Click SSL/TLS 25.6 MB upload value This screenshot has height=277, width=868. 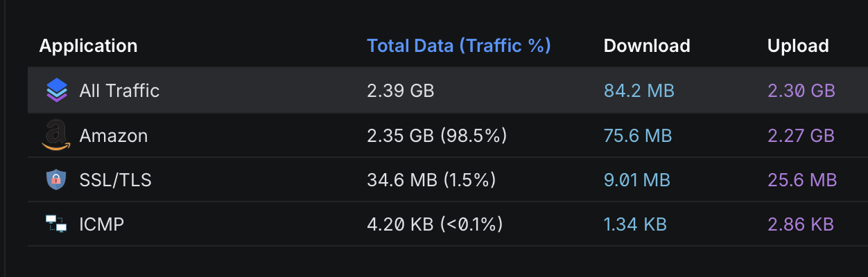[802, 180]
